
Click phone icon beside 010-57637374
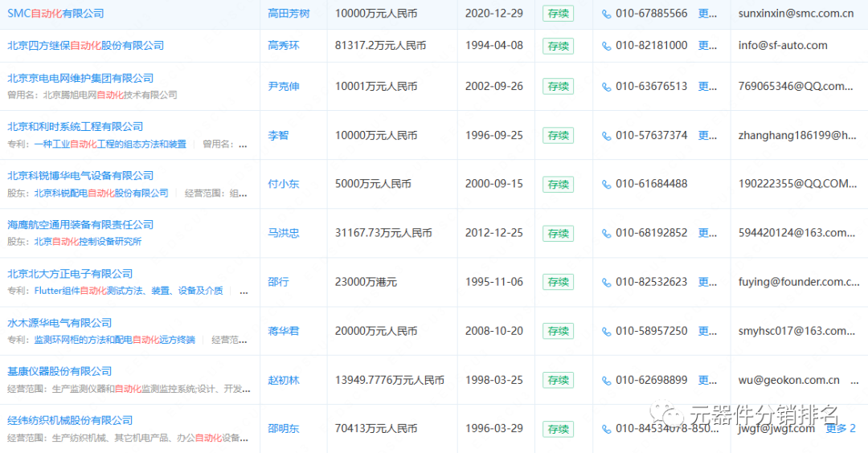606,136
